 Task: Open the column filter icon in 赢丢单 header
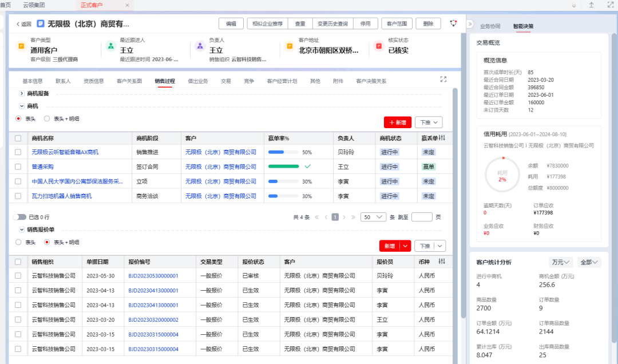tap(441, 137)
